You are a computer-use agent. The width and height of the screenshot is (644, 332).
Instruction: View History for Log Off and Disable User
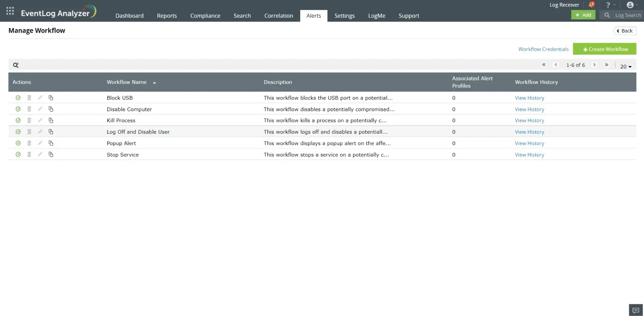click(529, 132)
